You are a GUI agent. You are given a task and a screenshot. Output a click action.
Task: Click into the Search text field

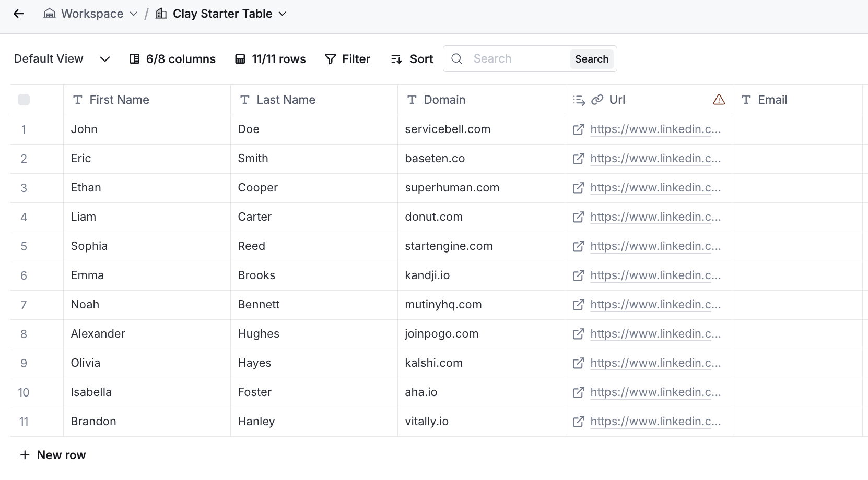click(x=517, y=59)
